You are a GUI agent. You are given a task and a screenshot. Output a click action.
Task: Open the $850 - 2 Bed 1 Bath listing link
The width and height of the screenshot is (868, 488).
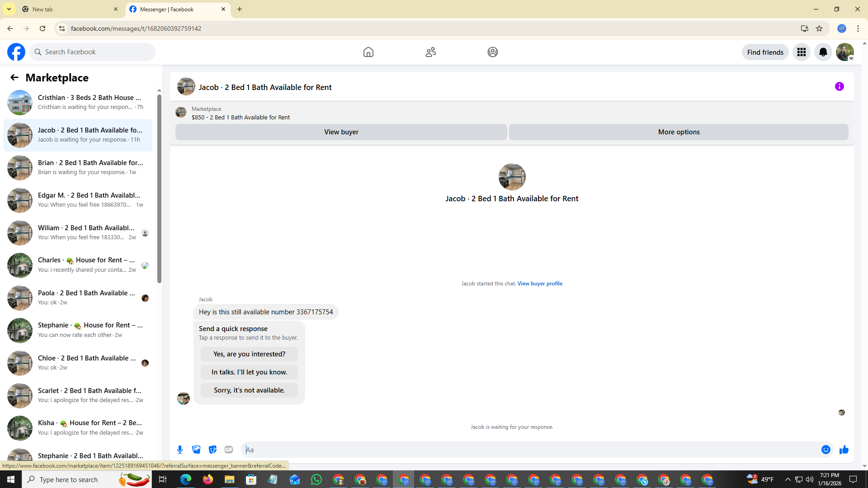click(241, 117)
